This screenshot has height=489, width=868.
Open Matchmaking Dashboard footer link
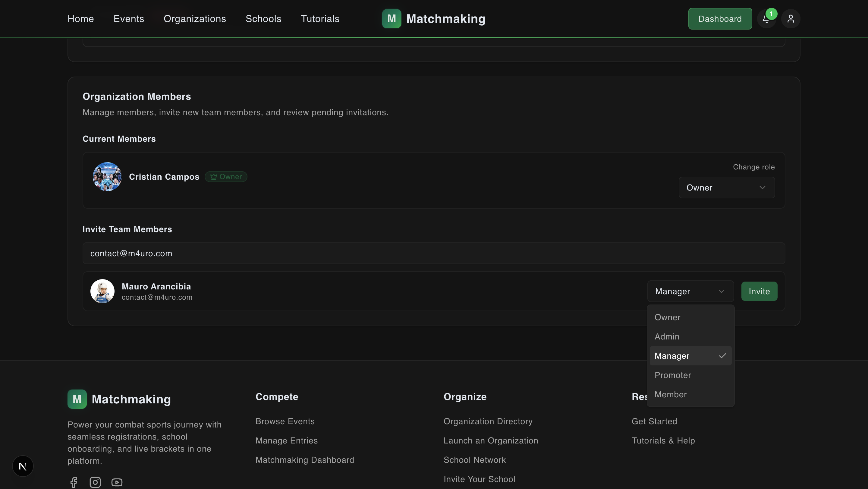click(x=305, y=460)
